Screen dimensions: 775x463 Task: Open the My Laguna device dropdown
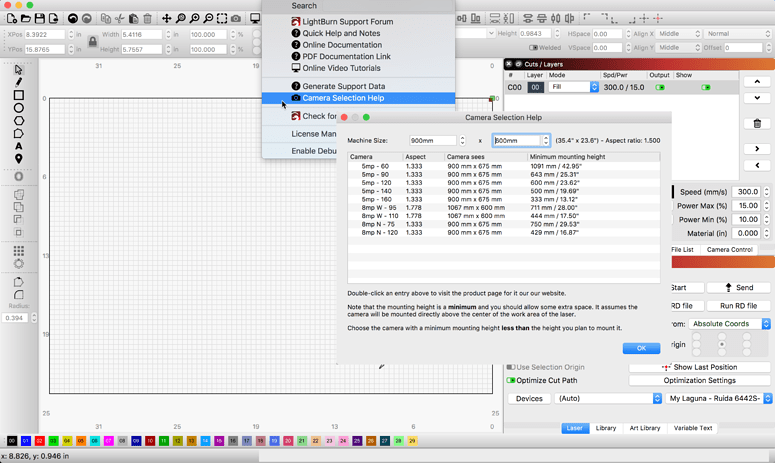[719, 398]
